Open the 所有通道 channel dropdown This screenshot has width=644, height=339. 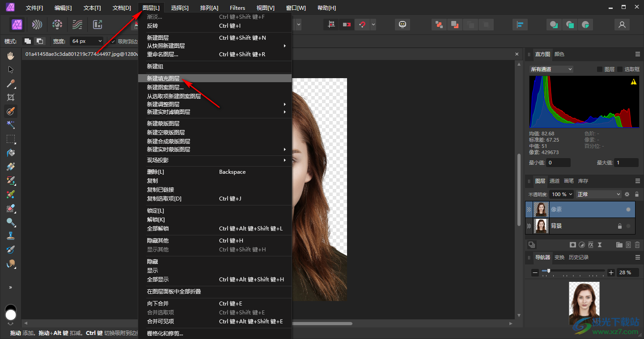click(x=551, y=69)
